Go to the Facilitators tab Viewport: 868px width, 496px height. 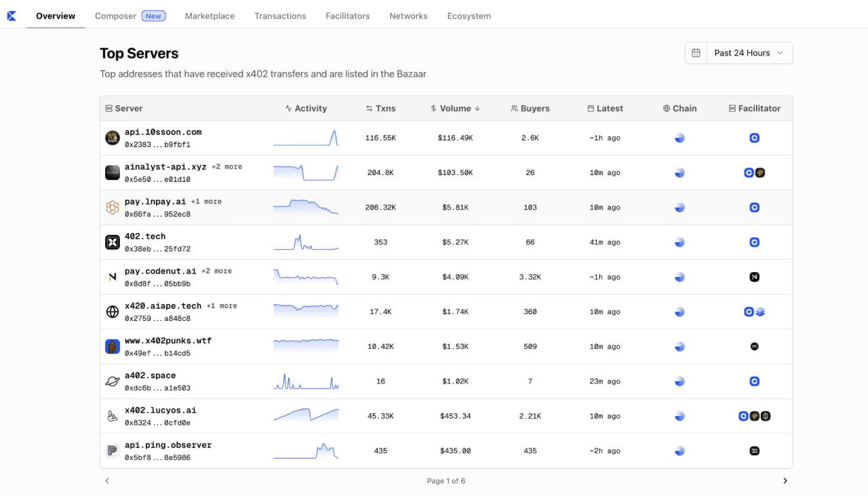pos(347,16)
